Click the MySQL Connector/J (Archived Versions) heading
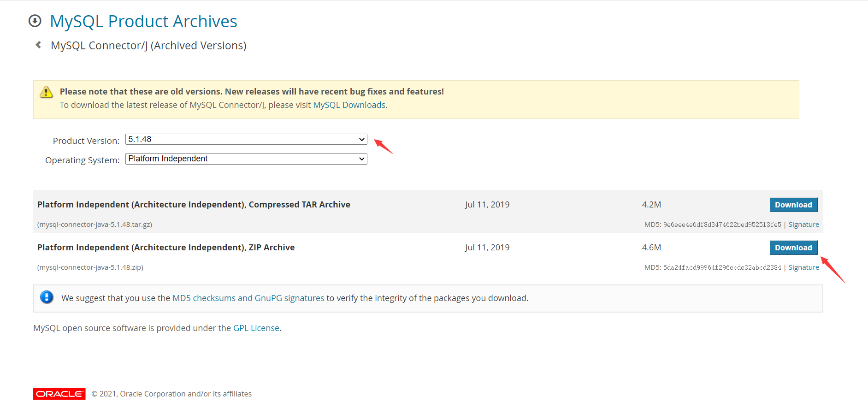This screenshot has height=408, width=868. click(x=148, y=46)
